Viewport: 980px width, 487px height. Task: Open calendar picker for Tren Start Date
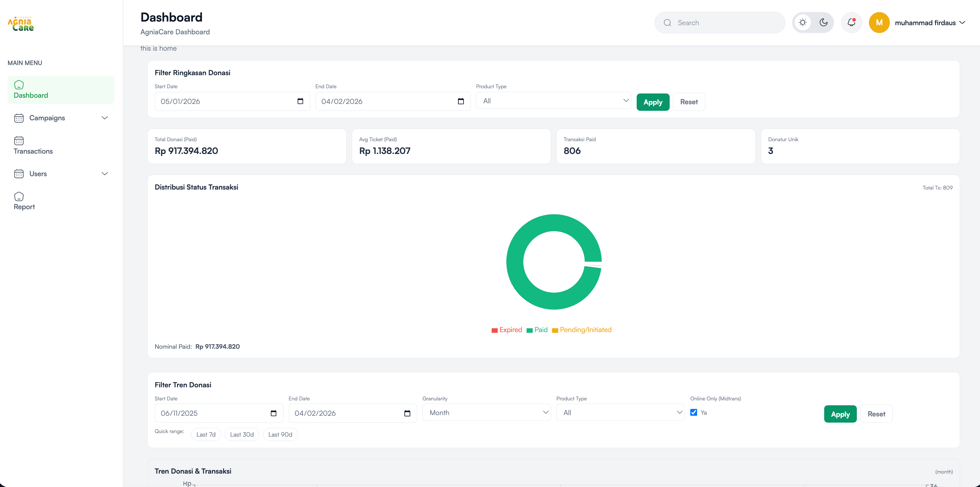point(273,413)
